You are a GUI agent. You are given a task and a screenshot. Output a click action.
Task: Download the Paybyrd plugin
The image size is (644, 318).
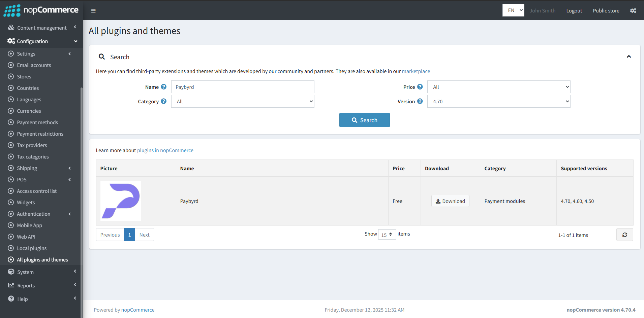point(450,201)
